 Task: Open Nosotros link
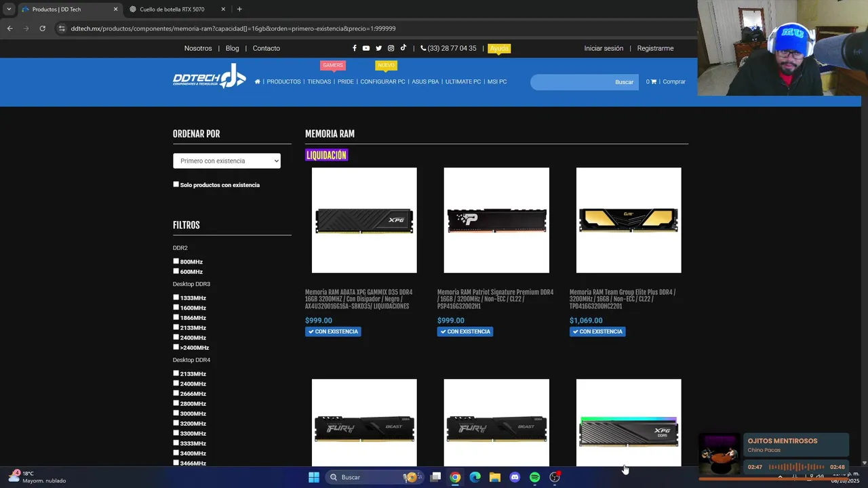tap(198, 48)
